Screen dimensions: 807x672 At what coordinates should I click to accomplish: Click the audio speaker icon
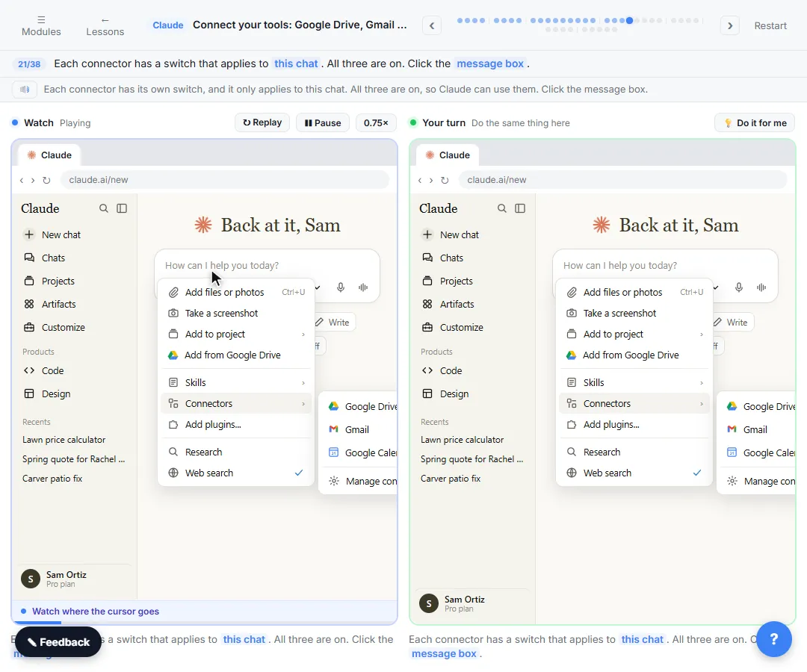coord(24,90)
